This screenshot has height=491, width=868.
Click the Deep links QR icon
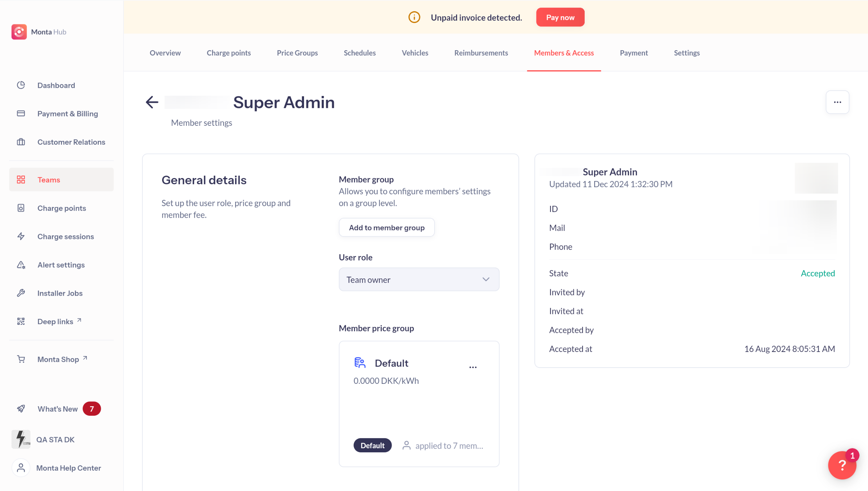21,321
